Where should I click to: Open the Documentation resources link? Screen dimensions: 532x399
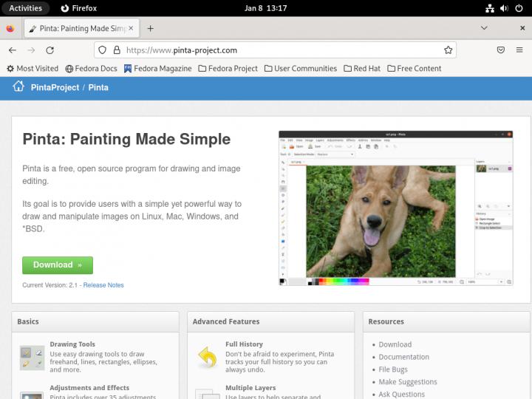(404, 357)
